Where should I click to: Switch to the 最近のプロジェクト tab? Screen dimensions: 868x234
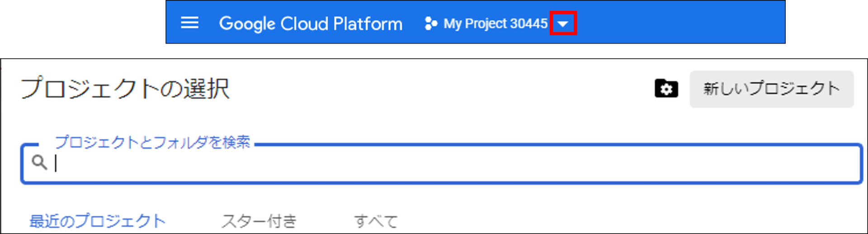97,221
